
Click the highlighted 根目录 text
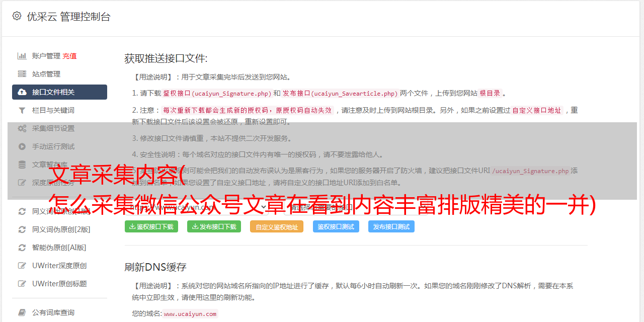coord(490,93)
